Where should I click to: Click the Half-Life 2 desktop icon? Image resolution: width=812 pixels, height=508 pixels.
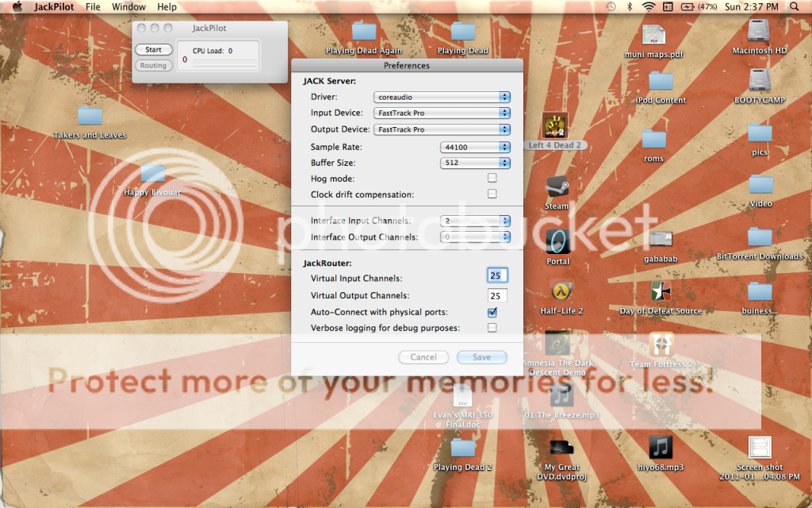click(561, 291)
